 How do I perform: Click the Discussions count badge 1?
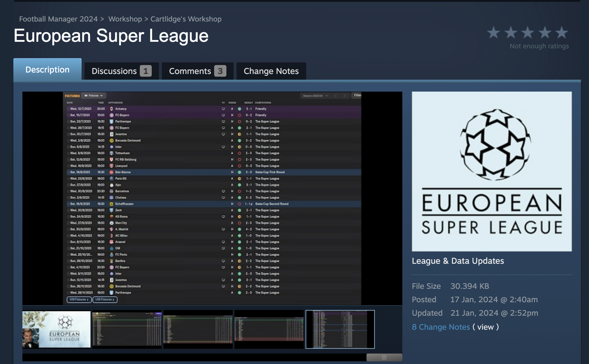(x=146, y=71)
